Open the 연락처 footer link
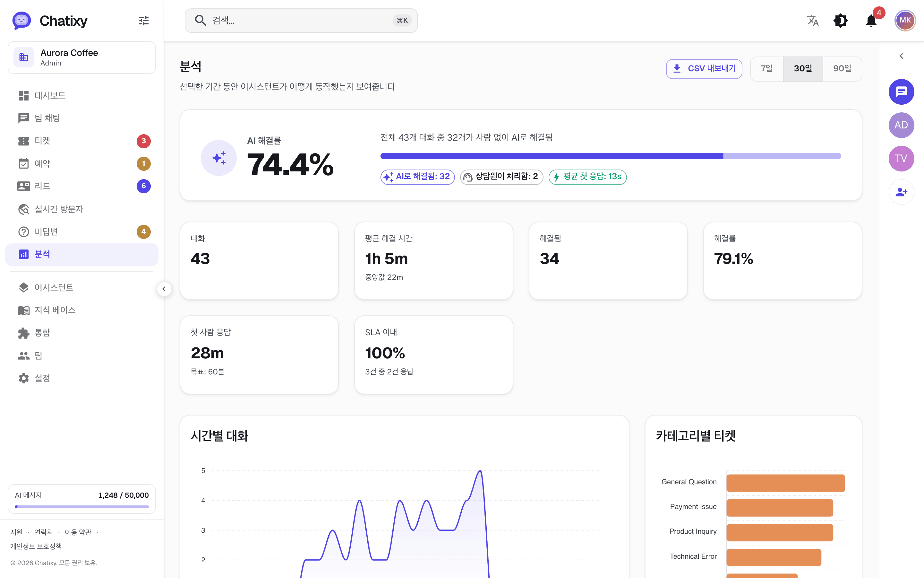Screen dimensions: 924x578 [x=44, y=532]
